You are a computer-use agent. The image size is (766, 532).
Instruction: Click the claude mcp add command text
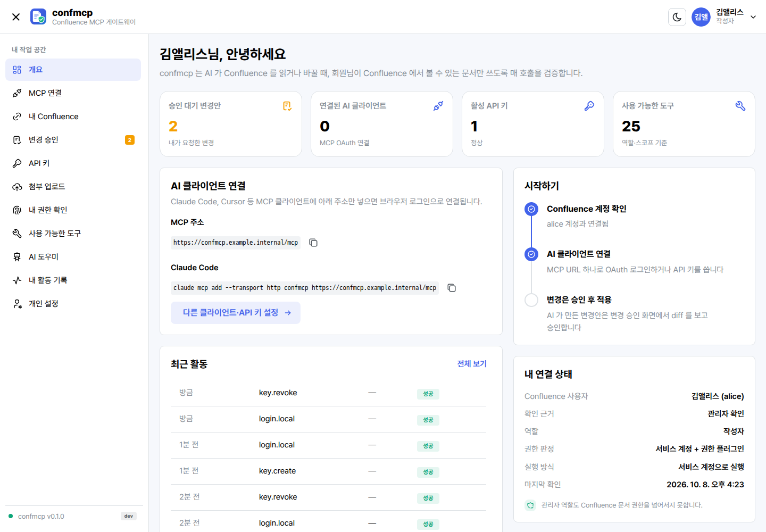tap(305, 288)
